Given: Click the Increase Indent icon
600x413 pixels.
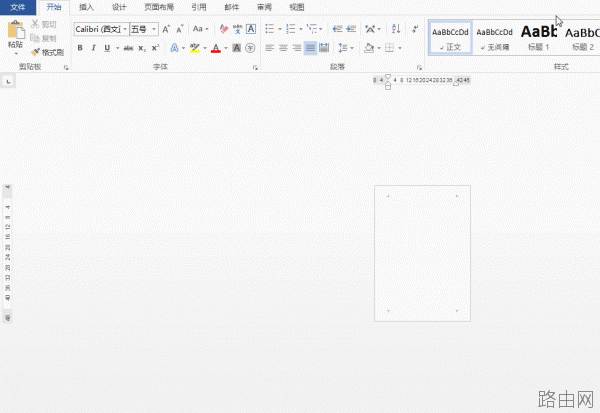Looking at the screenshot, I should tap(351, 29).
